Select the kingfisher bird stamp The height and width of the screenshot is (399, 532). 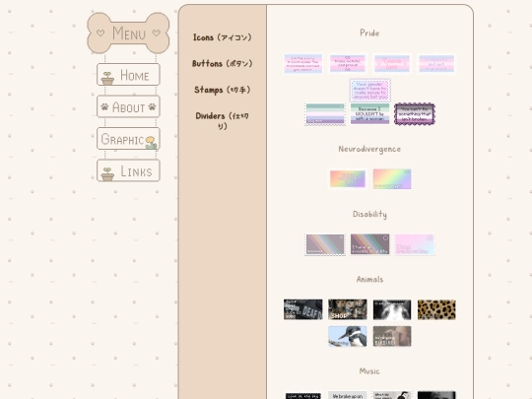[348, 336]
